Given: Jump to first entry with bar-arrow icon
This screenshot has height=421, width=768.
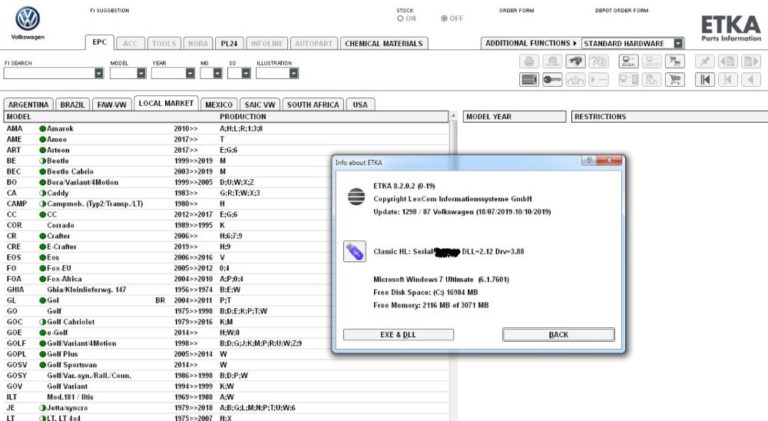Looking at the screenshot, I should point(705,79).
